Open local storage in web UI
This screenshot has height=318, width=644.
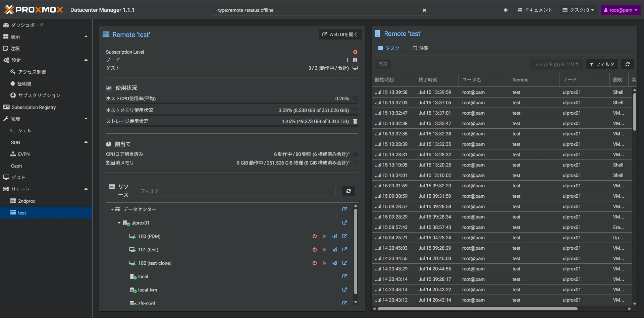(x=344, y=276)
